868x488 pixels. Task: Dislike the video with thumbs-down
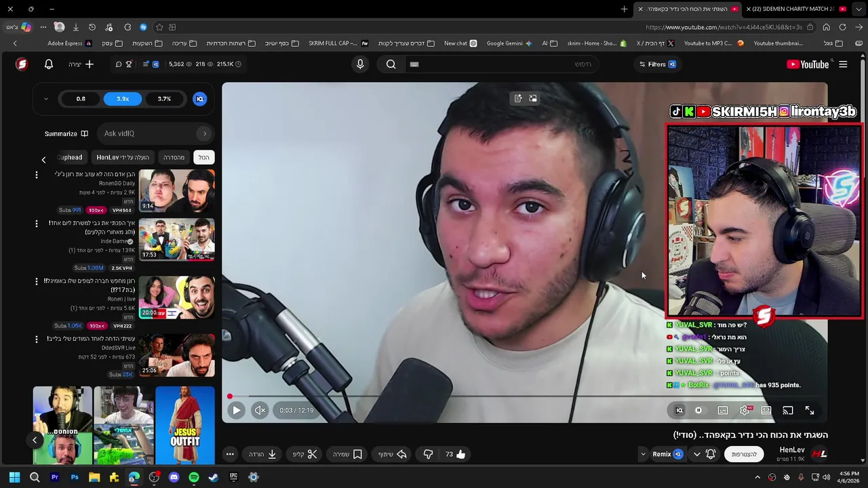point(428,454)
